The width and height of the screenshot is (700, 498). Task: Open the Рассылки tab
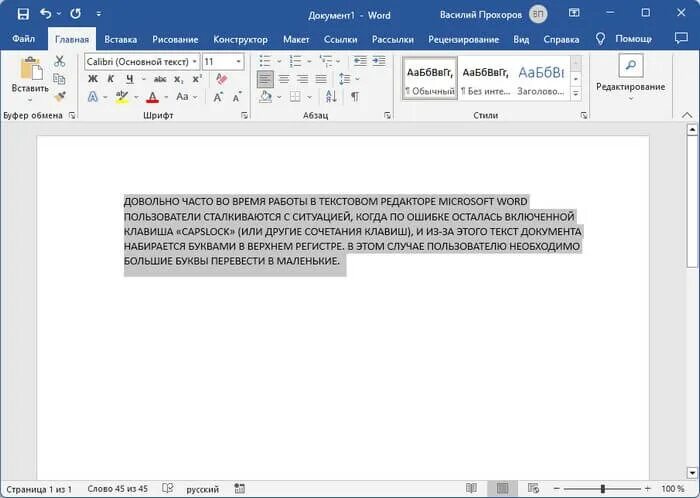coord(393,39)
